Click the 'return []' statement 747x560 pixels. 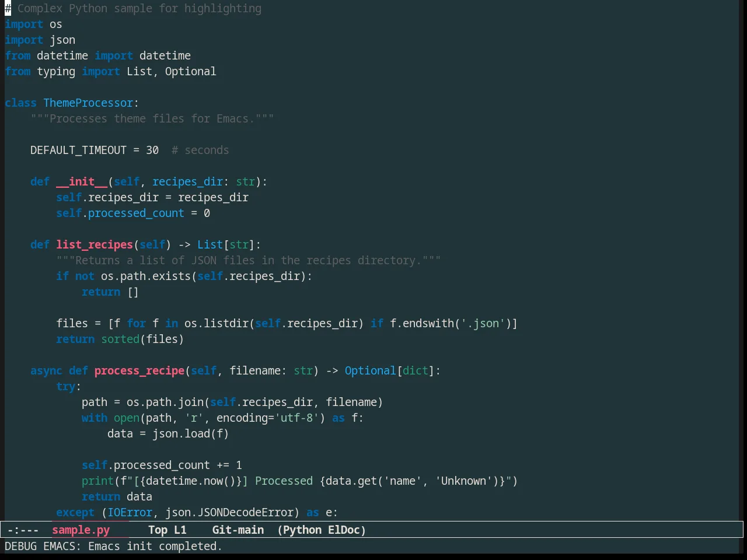(x=110, y=292)
